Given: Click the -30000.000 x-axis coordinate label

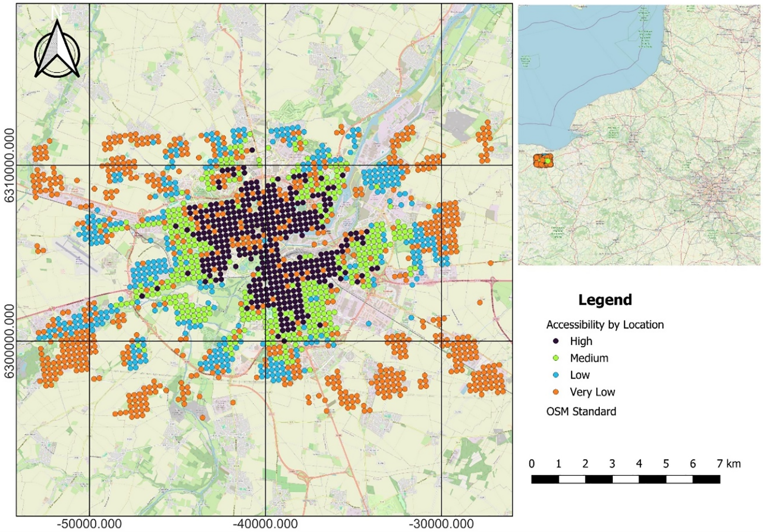Looking at the screenshot, I should [x=442, y=524].
